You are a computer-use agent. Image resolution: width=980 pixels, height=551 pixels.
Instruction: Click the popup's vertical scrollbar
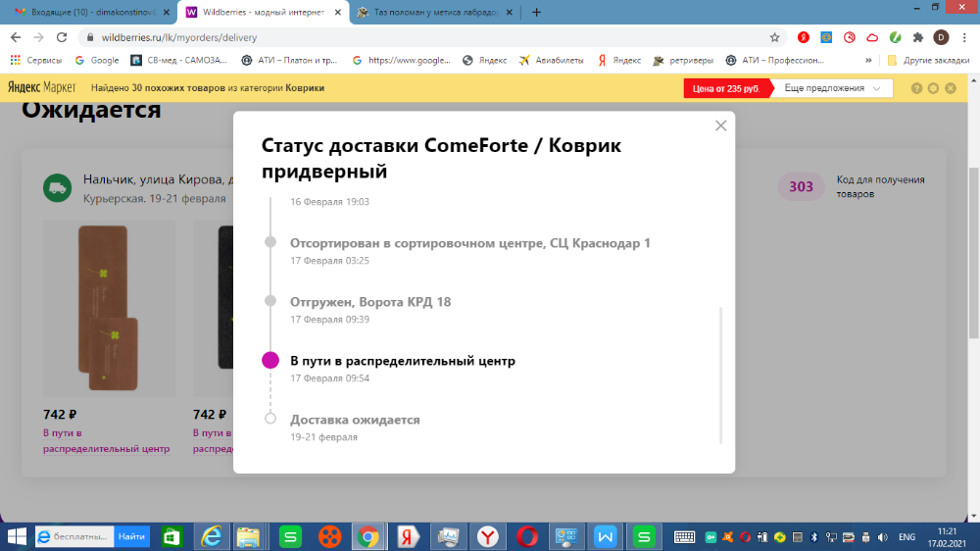coord(721,373)
